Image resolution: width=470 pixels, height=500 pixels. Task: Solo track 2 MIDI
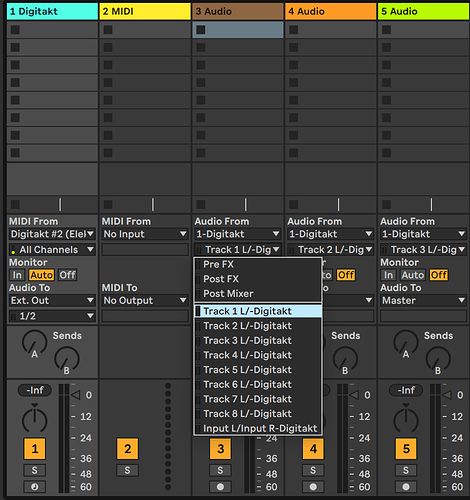127,470
